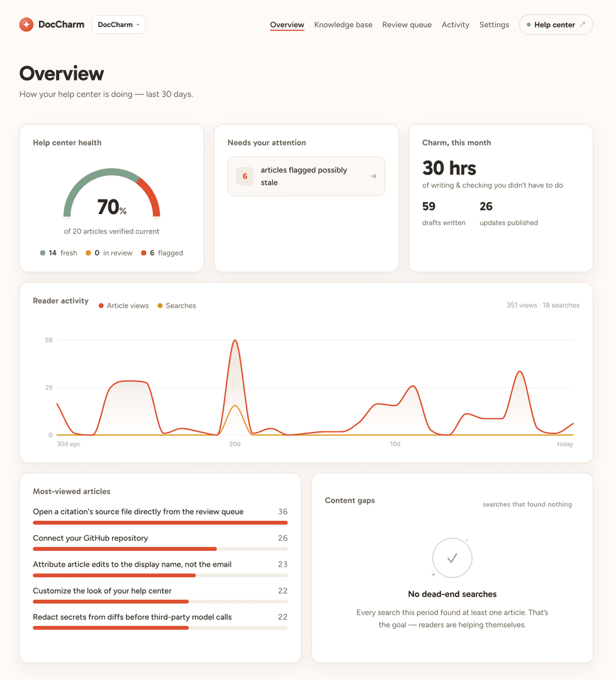Open the Settings page

tap(494, 25)
